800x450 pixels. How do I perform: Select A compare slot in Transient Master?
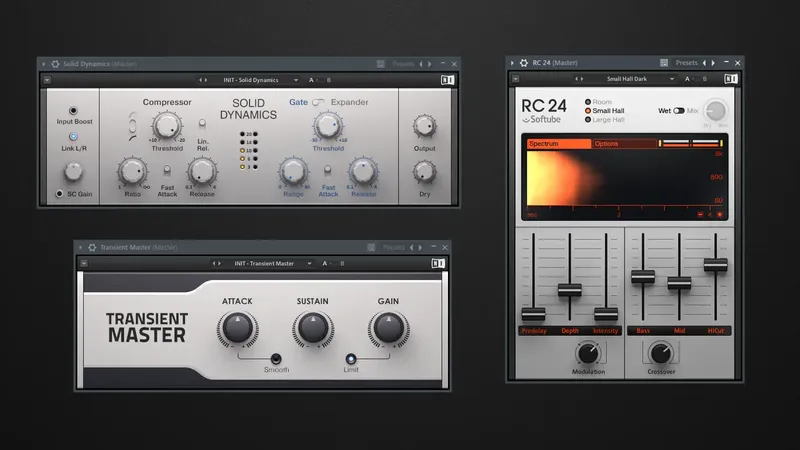324,263
